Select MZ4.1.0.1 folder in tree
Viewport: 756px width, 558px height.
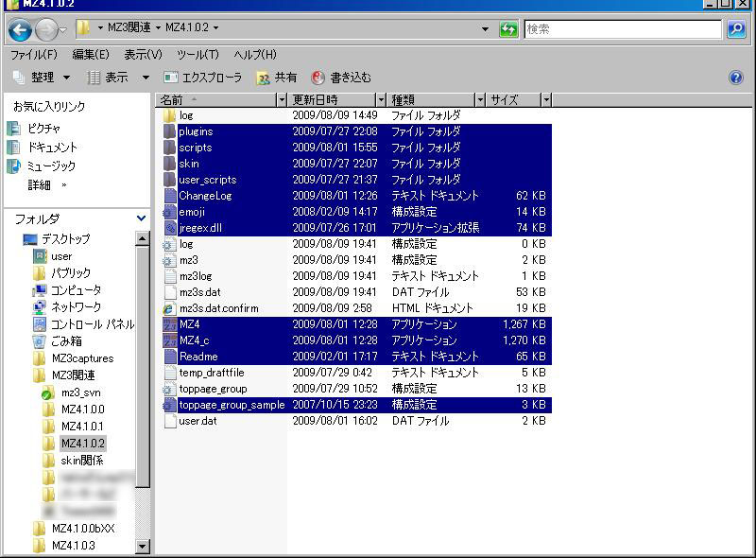tap(82, 427)
